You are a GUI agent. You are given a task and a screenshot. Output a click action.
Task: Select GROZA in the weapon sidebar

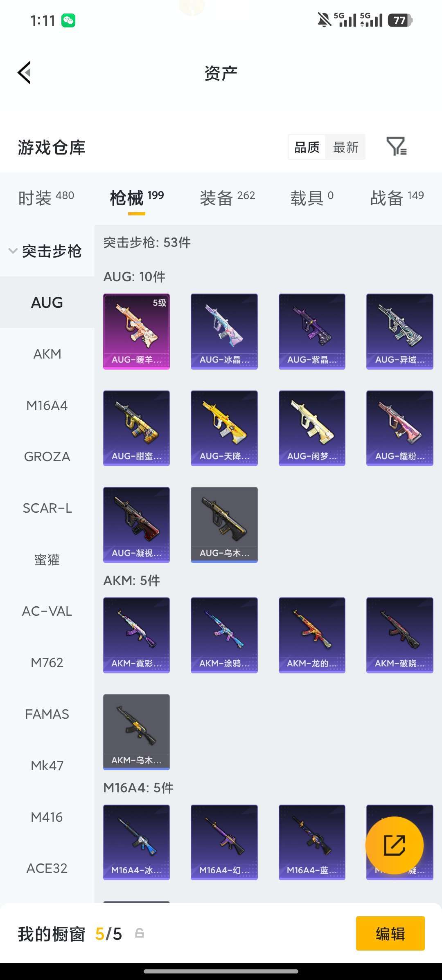[x=47, y=456]
